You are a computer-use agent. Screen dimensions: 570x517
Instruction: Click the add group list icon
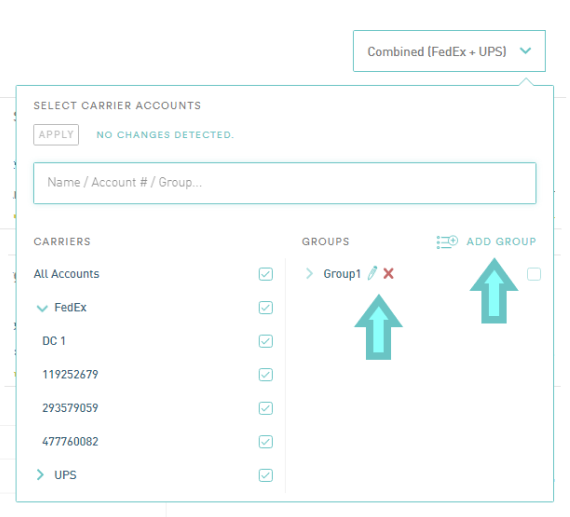tap(447, 242)
